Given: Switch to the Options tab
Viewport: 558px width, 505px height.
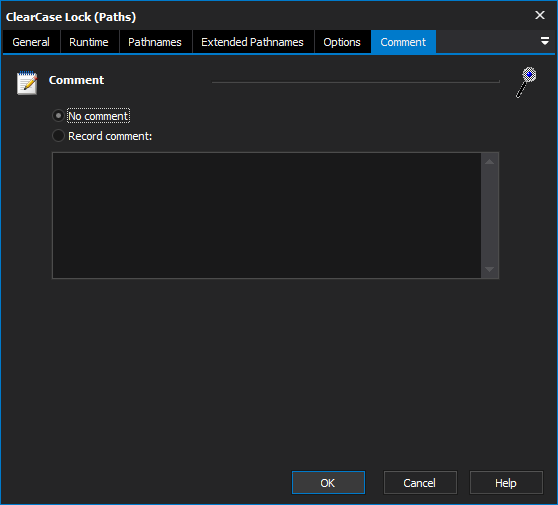Looking at the screenshot, I should pyautogui.click(x=342, y=42).
